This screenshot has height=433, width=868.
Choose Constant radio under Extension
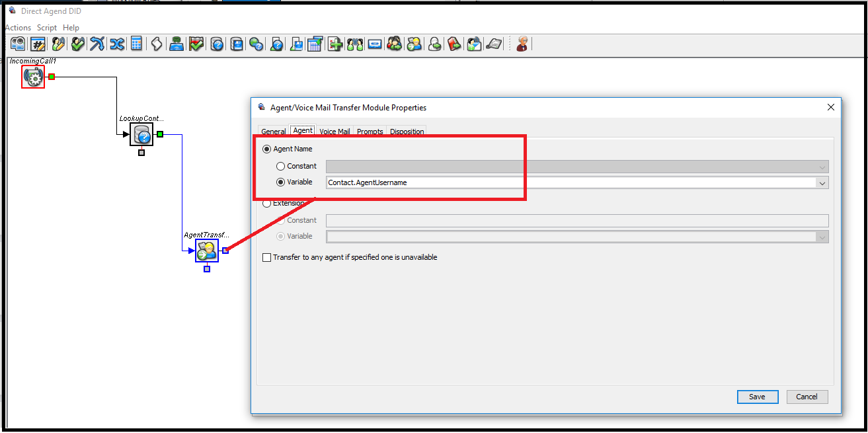pos(281,220)
